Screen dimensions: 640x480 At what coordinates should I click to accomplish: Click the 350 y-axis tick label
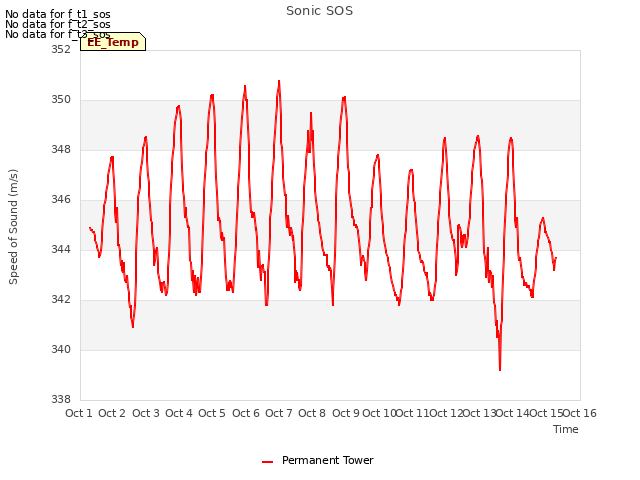tap(61, 100)
